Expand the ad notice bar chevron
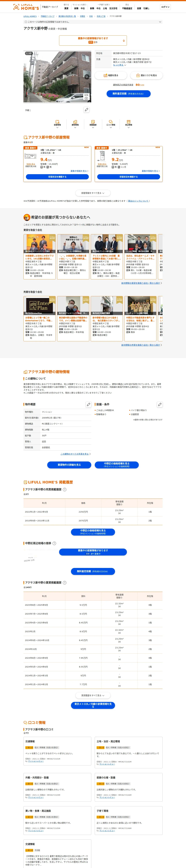The width and height of the screenshot is (186, 868). (x=160, y=22)
